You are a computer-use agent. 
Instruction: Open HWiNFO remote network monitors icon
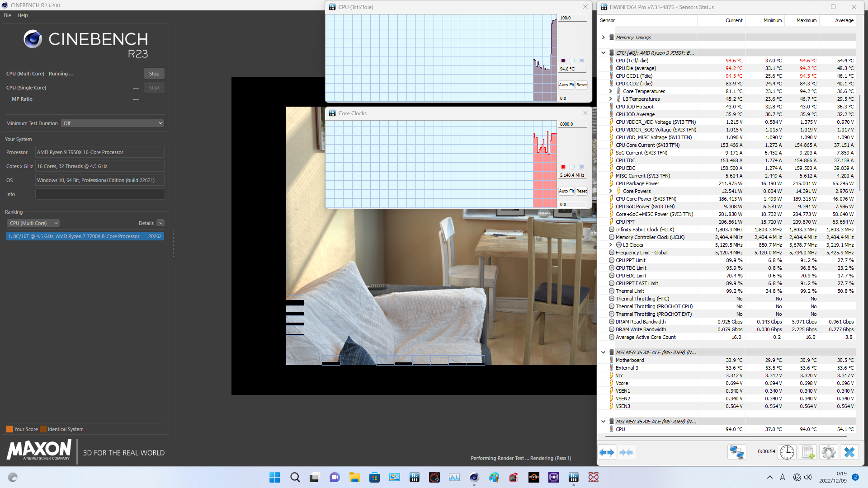(x=736, y=452)
